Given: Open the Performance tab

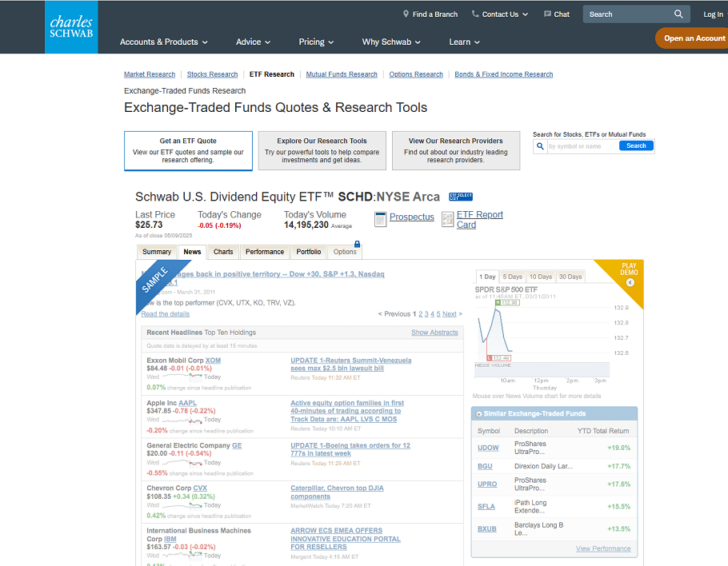Looking at the screenshot, I should click(265, 252).
